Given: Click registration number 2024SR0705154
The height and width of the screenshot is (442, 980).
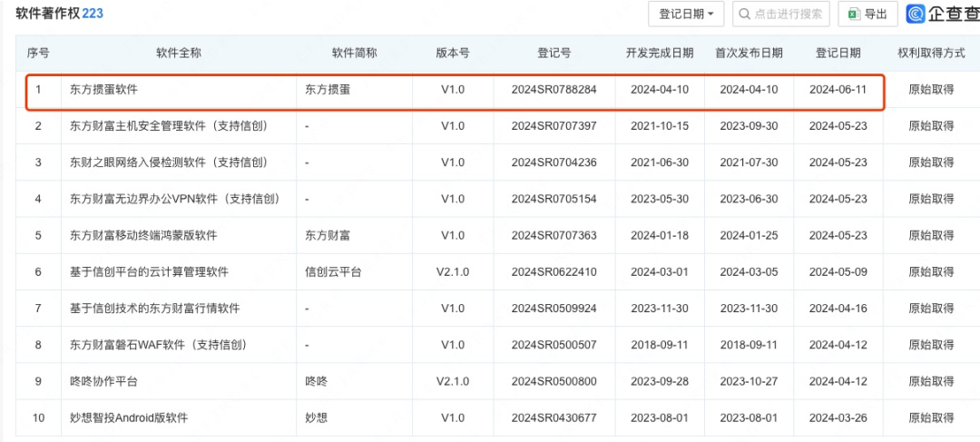Looking at the screenshot, I should pyautogui.click(x=554, y=199).
